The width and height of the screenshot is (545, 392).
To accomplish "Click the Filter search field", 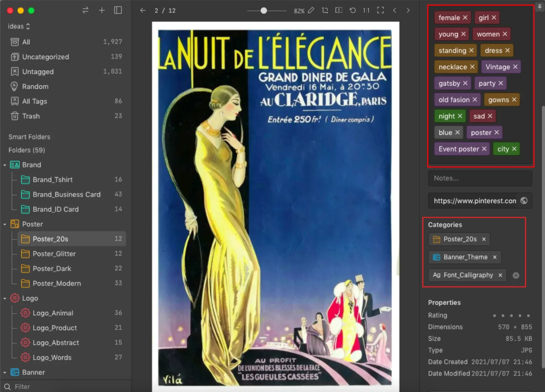I will 66,386.
